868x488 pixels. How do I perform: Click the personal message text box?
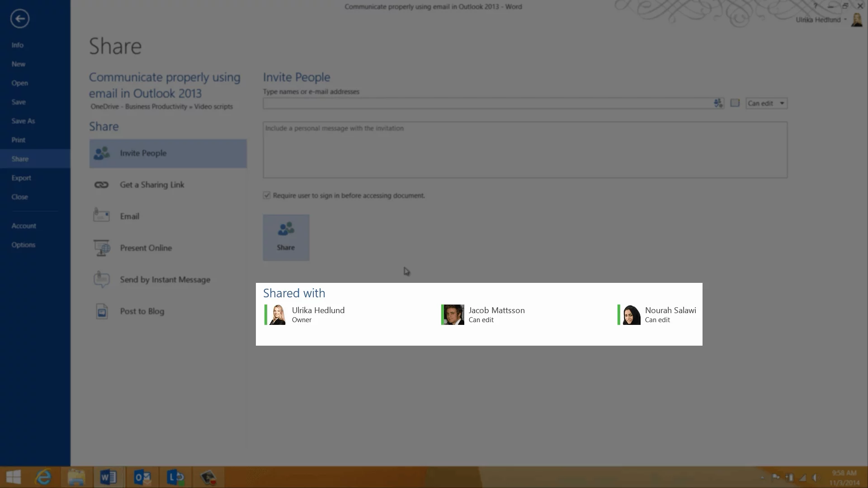click(525, 150)
